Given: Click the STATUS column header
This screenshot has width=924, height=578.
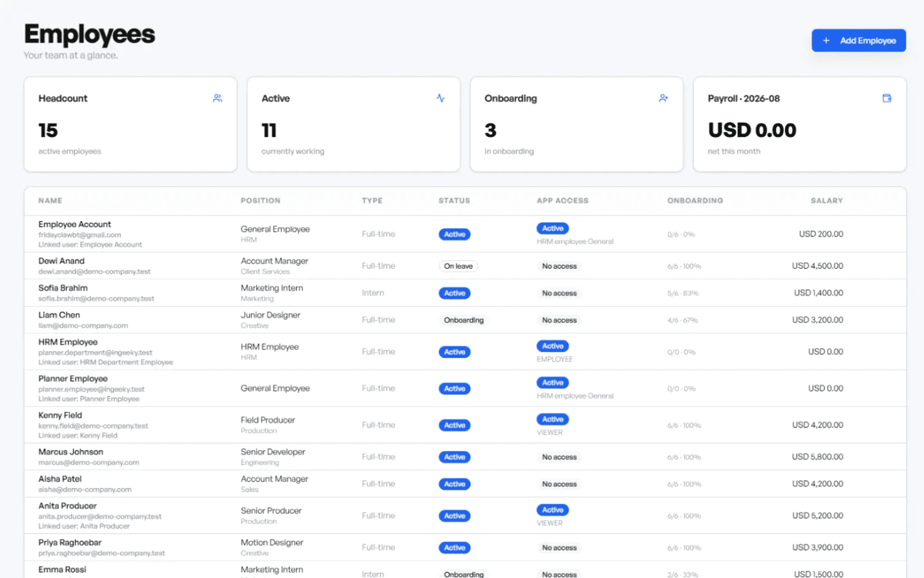Looking at the screenshot, I should pos(454,200).
